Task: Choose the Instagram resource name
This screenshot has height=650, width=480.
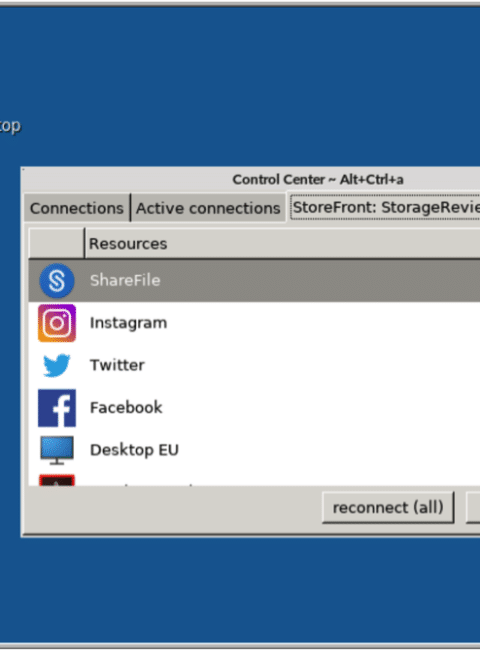Action: click(x=128, y=323)
